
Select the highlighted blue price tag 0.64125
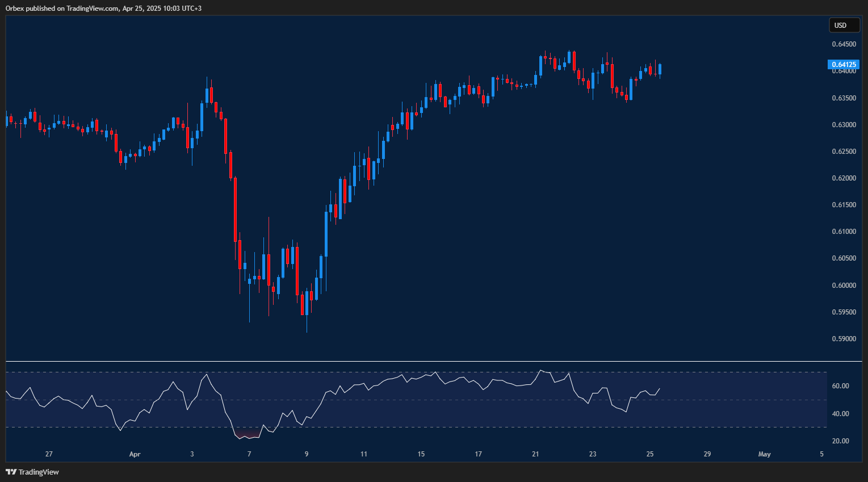(x=844, y=64)
